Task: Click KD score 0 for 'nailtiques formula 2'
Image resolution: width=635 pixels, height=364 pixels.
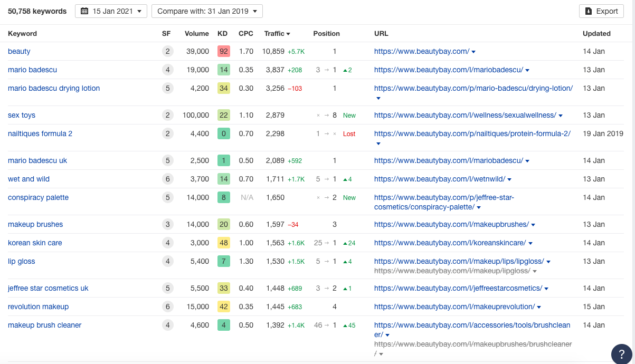Action: [224, 133]
